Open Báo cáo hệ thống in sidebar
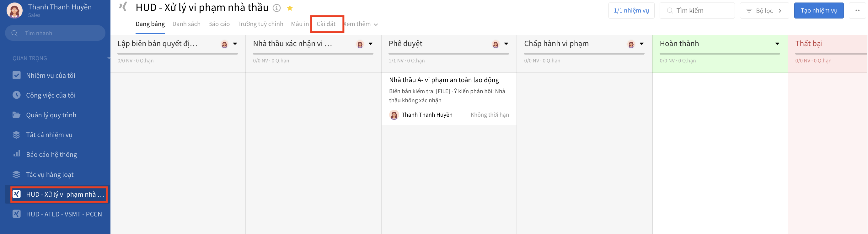The image size is (868, 234). point(51,155)
